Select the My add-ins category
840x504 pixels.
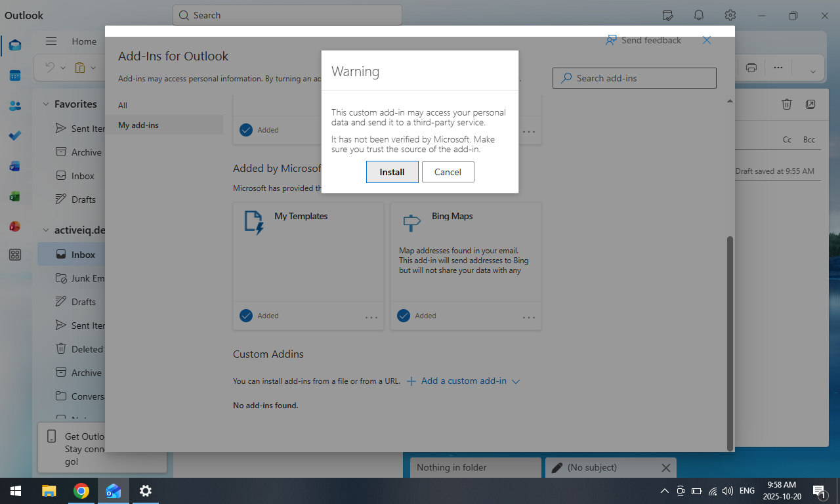click(138, 125)
